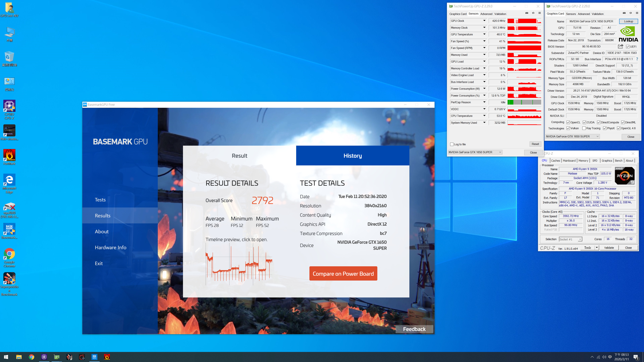This screenshot has width=644, height=362.
Task: Open the CPU-Z Socket #1 selection dropdown
Action: coord(571,239)
